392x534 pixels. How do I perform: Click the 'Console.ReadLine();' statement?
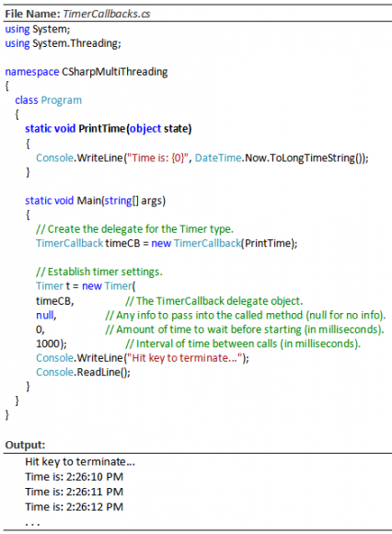pyautogui.click(x=83, y=372)
